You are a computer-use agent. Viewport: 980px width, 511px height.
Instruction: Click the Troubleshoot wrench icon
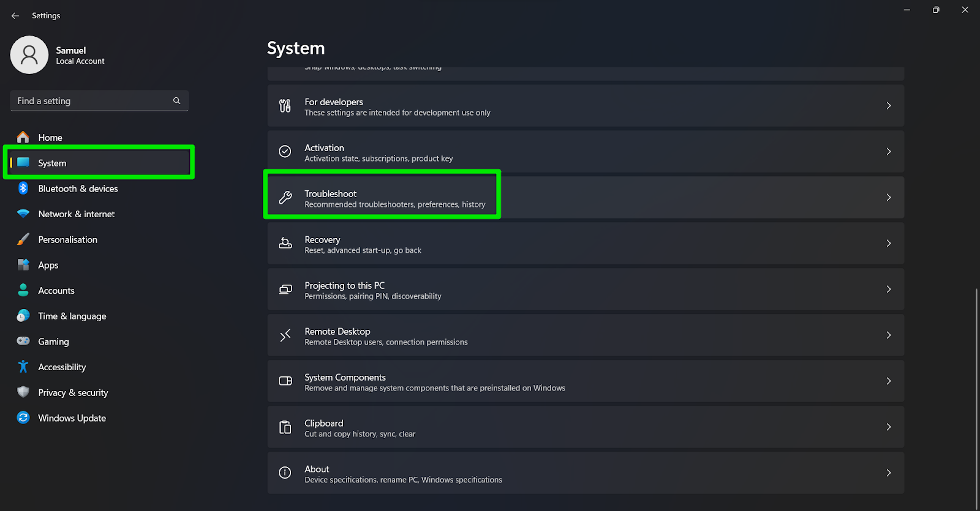285,197
